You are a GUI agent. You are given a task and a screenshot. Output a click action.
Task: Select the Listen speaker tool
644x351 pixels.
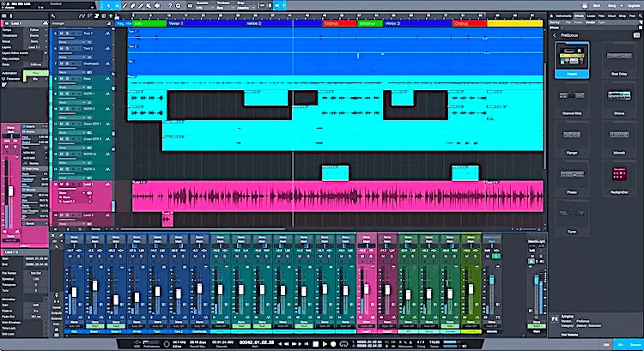157,6
